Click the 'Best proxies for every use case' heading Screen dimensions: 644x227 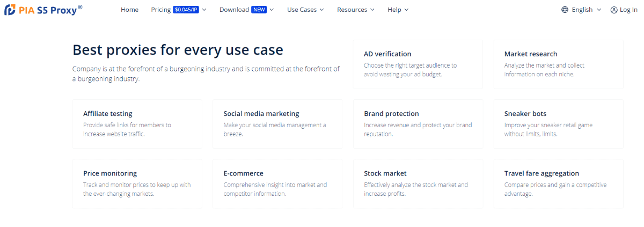pyautogui.click(x=178, y=50)
